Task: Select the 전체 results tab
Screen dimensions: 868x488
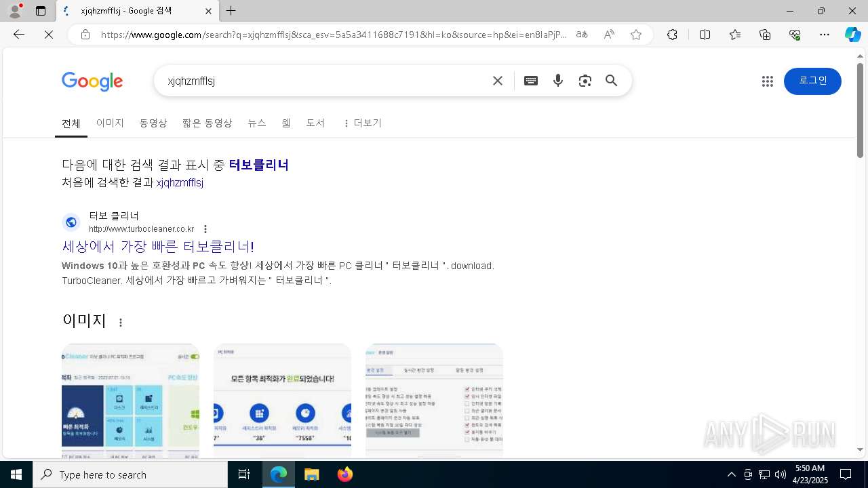Action: point(71,123)
